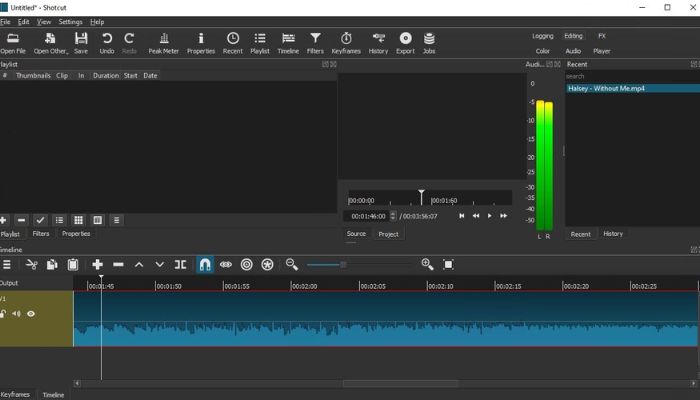Fast forward the player

tap(504, 216)
